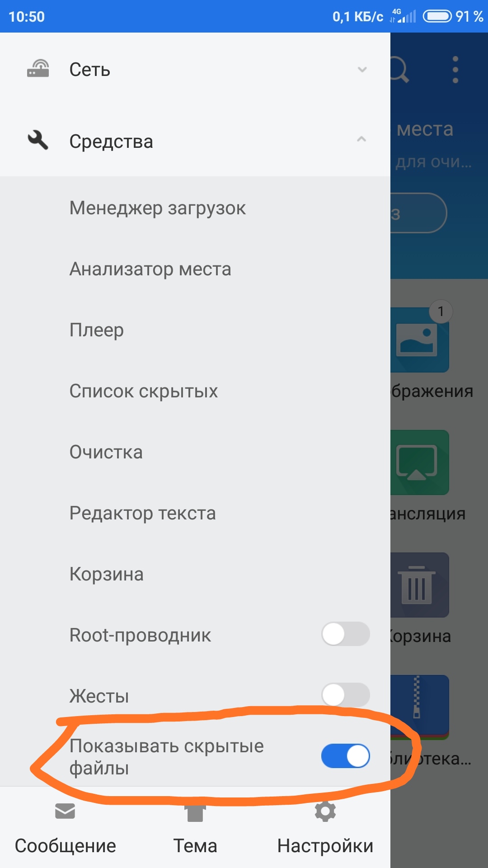
Task: Open the Images category icon
Action: point(419,340)
